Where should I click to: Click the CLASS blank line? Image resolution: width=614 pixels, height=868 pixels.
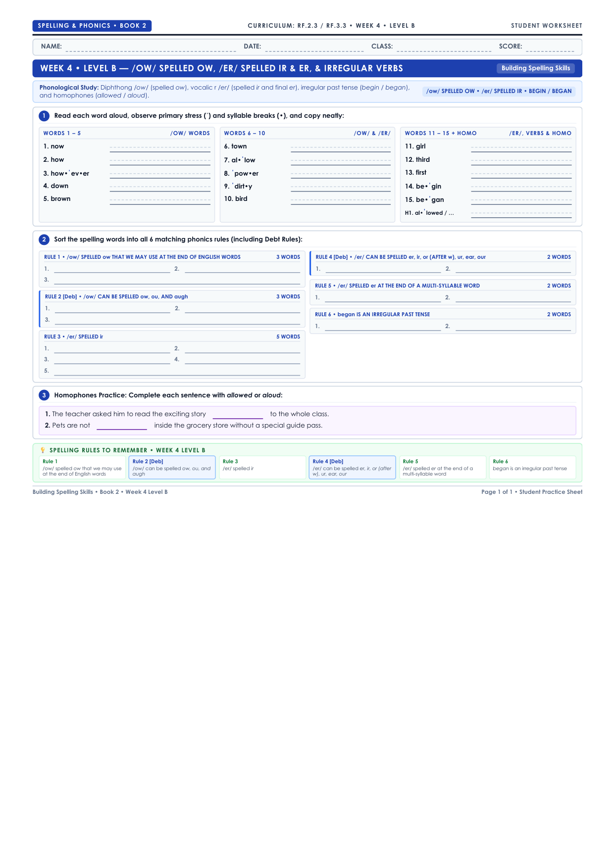tap(444, 48)
